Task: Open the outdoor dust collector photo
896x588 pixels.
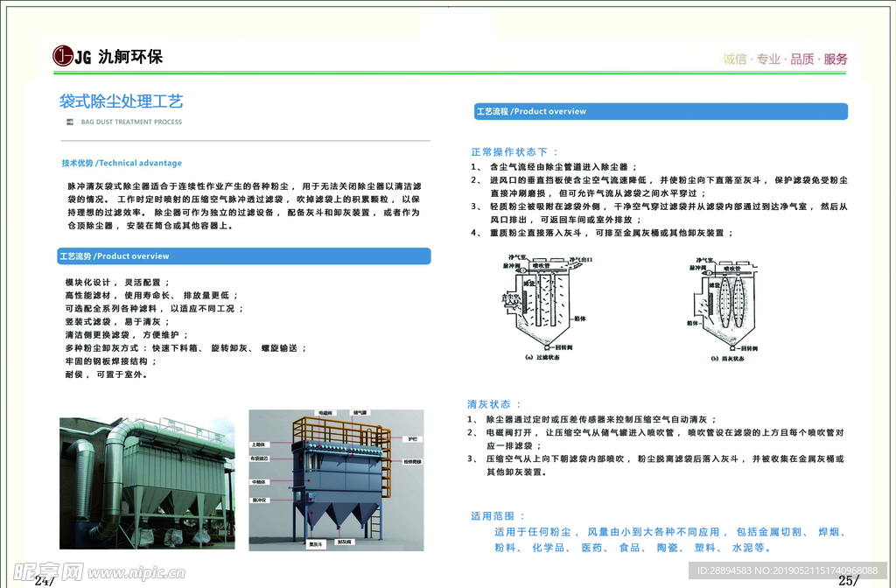Action: (x=146, y=479)
